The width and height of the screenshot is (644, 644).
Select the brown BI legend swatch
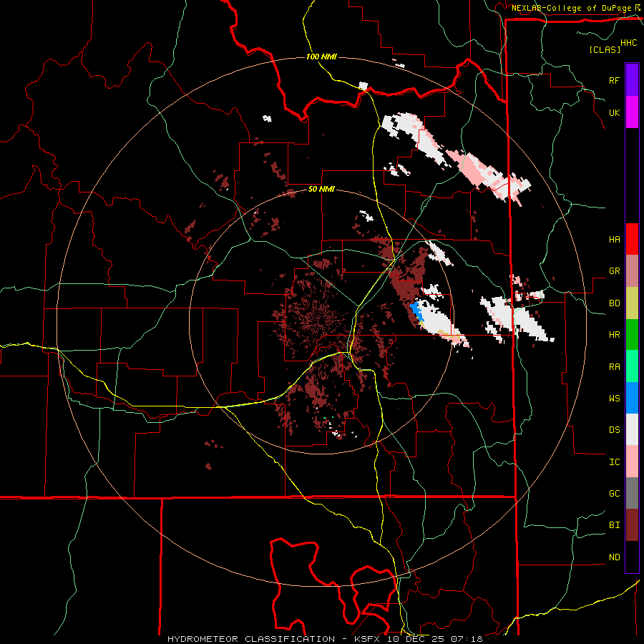632,525
